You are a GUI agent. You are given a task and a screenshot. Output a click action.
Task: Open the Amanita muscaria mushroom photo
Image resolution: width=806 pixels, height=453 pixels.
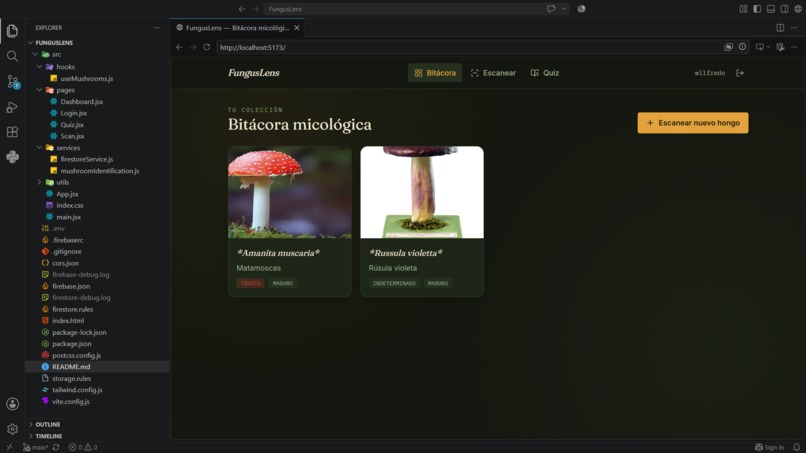point(290,192)
